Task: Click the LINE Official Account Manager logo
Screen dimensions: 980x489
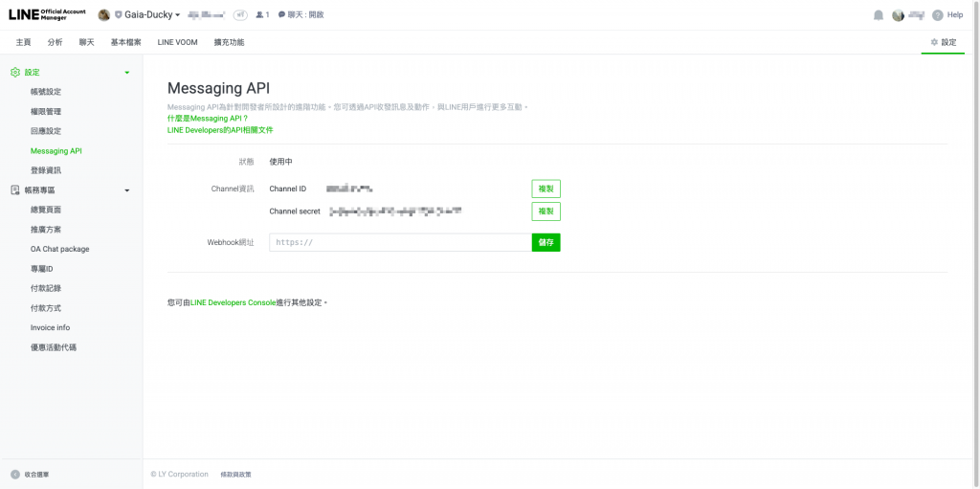Action: 48,14
